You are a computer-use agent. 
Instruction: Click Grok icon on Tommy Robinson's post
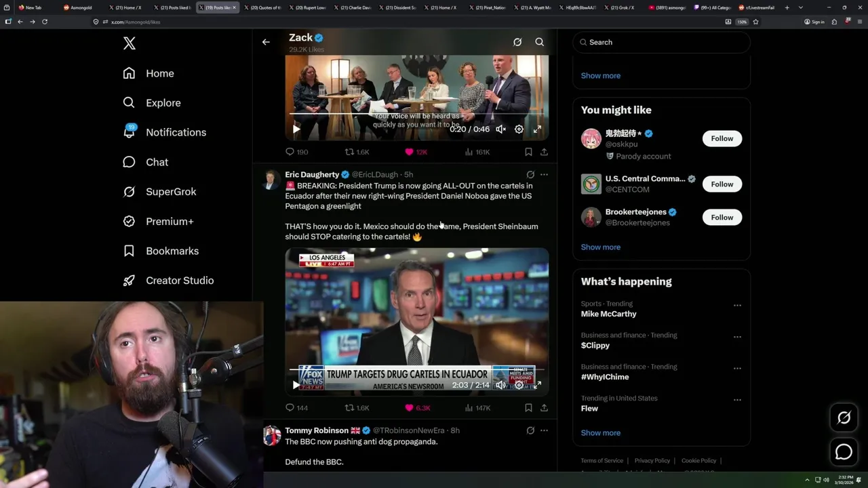point(530,430)
